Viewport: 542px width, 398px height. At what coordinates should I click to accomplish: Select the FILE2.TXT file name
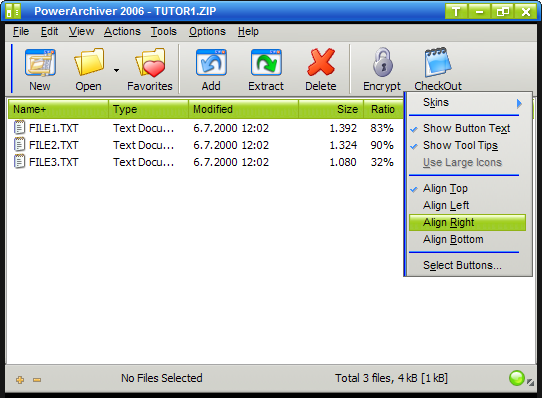54,145
